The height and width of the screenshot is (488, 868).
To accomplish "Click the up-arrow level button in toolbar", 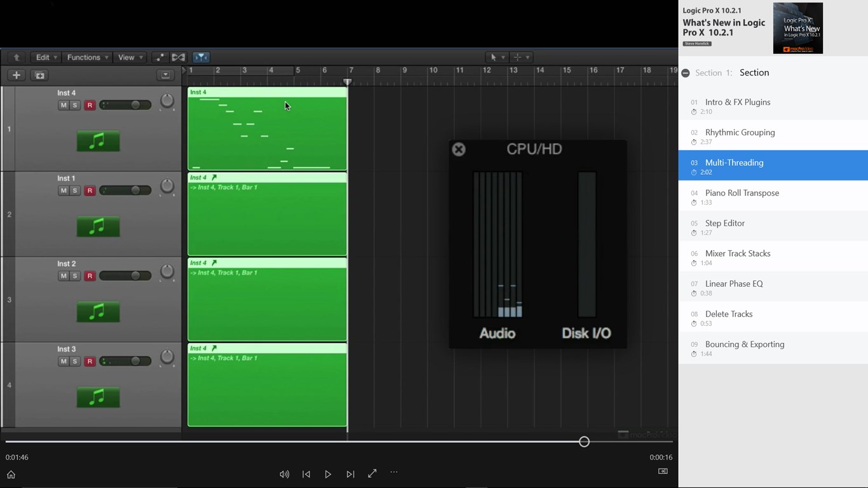I will (17, 57).
